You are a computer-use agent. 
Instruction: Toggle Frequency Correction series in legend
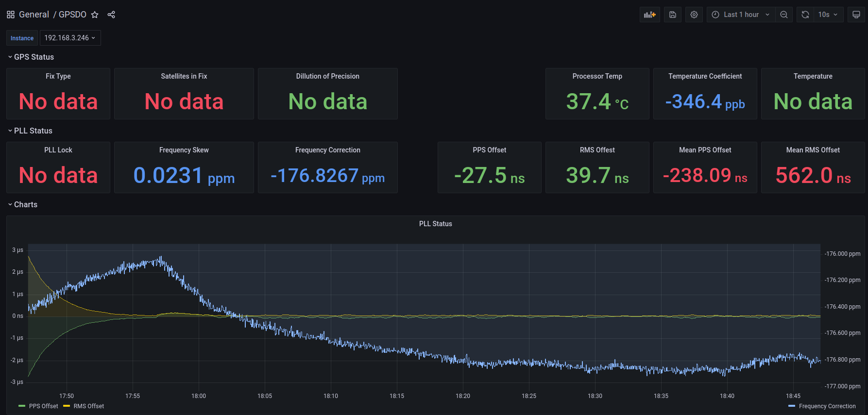[x=827, y=406]
